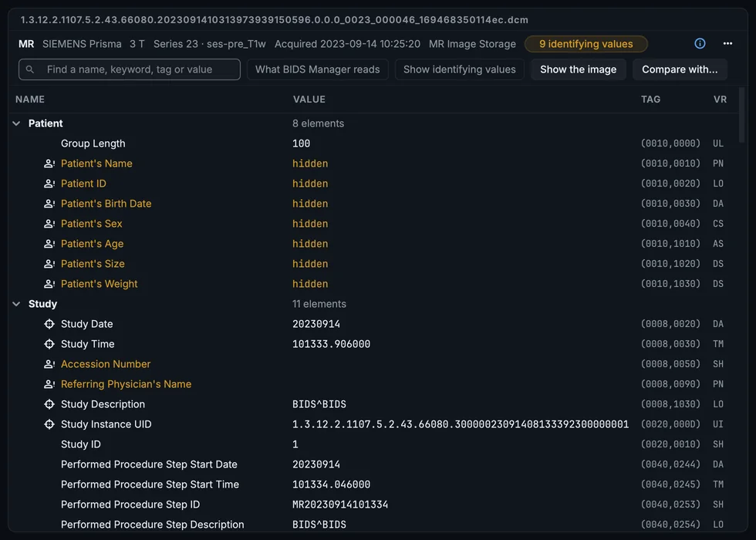Open the Compare with... dialog
The width and height of the screenshot is (756, 540).
(680, 69)
